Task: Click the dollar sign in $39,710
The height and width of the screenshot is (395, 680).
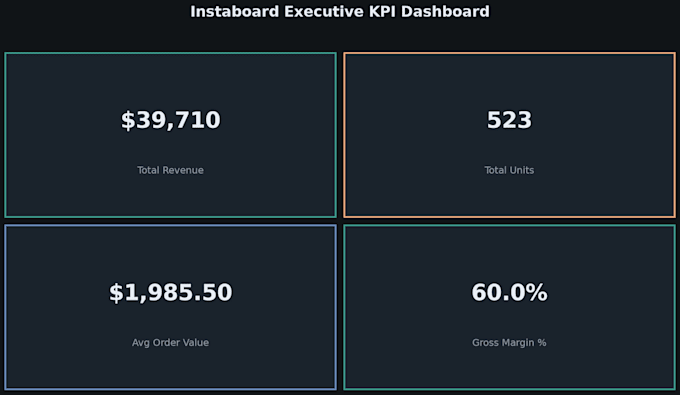Action: 128,120
